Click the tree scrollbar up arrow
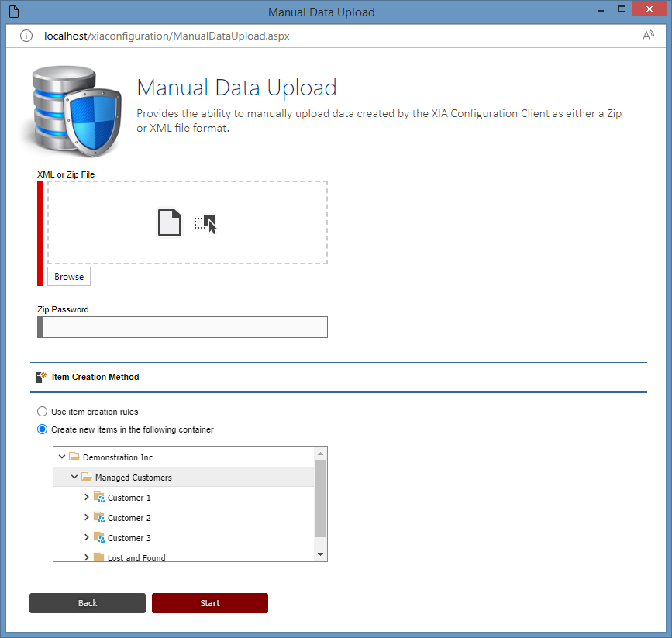 coord(321,453)
